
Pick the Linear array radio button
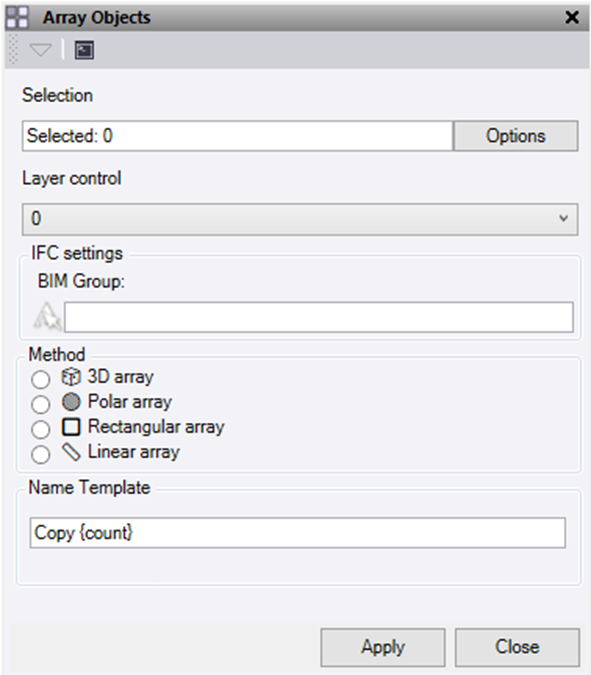point(40,454)
